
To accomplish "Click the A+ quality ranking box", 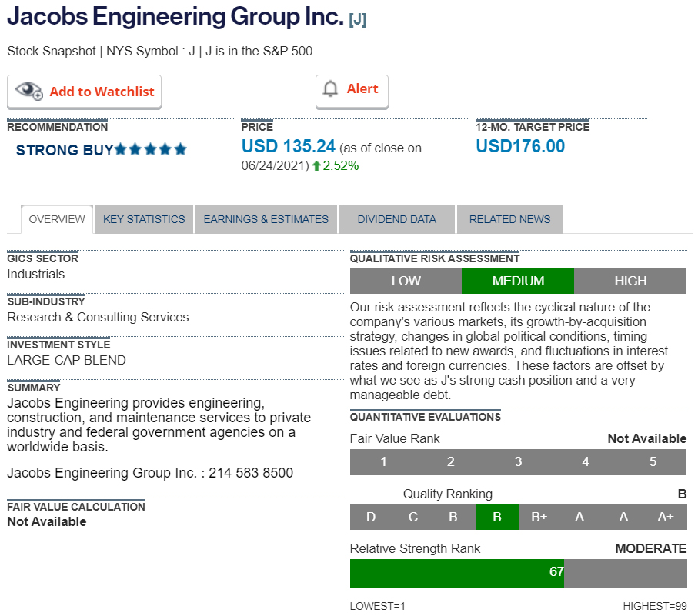I will pyautogui.click(x=666, y=517).
